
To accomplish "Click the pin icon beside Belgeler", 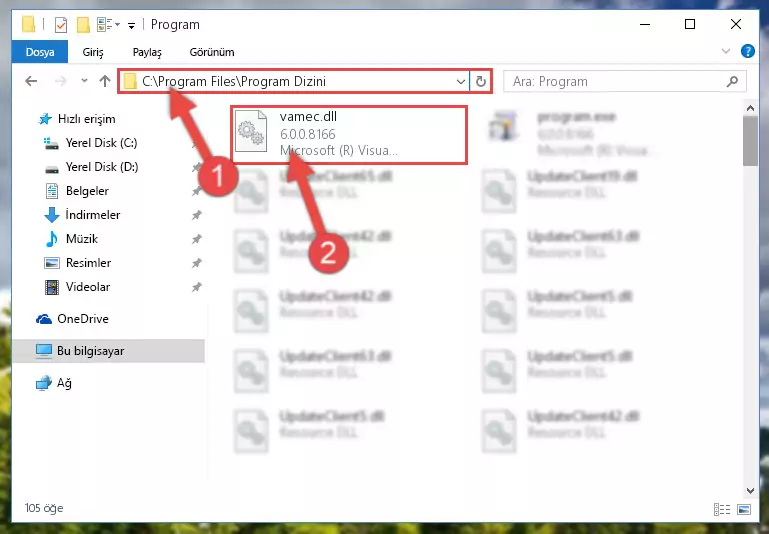I will pos(197,191).
